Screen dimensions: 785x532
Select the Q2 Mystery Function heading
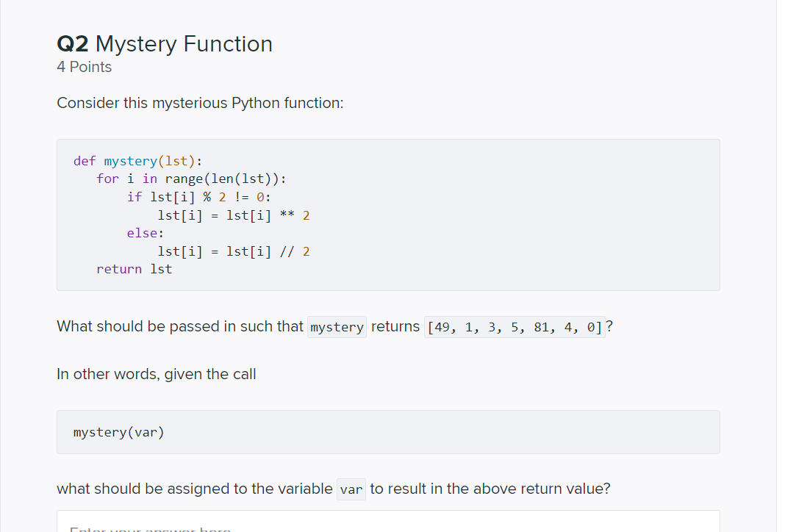click(x=164, y=44)
